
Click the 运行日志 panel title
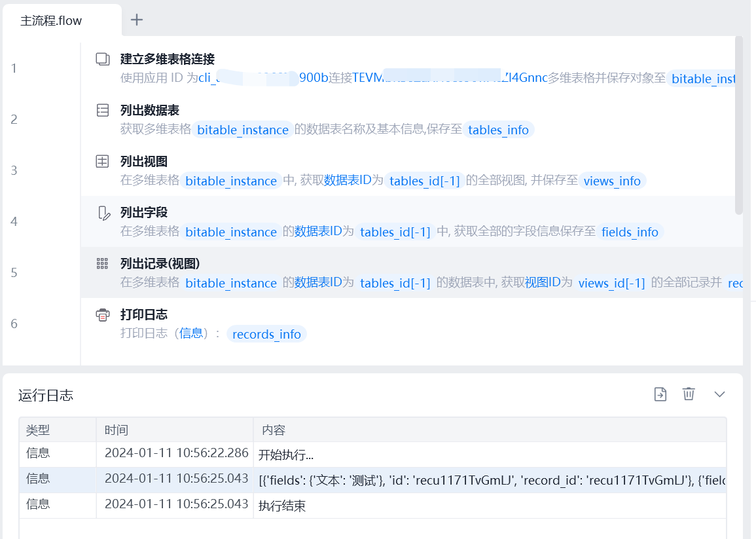click(46, 396)
